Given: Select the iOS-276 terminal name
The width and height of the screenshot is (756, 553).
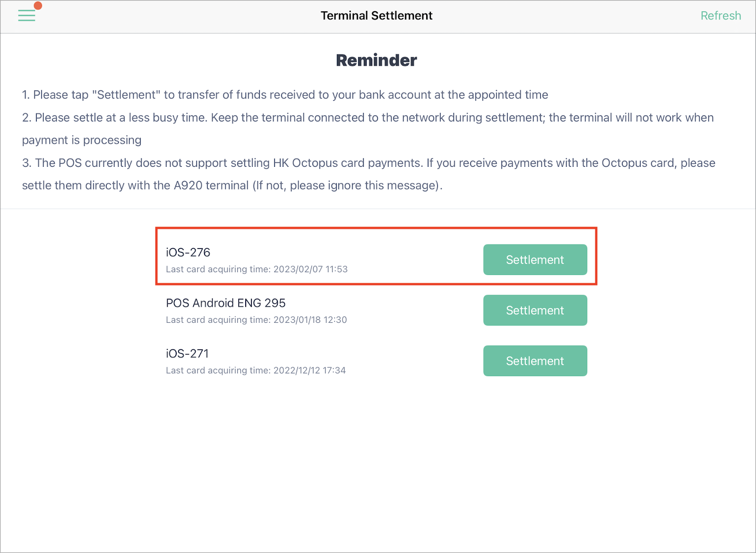Looking at the screenshot, I should tap(188, 252).
